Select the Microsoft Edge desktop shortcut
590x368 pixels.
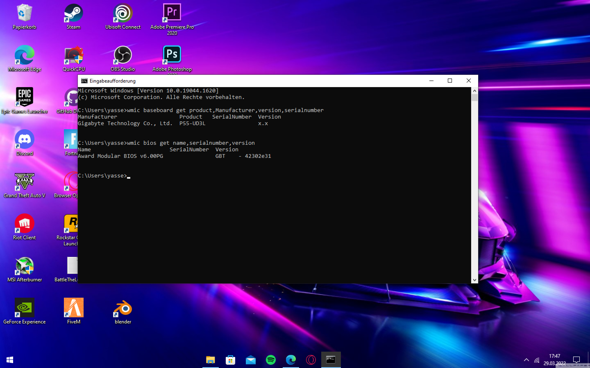point(24,59)
